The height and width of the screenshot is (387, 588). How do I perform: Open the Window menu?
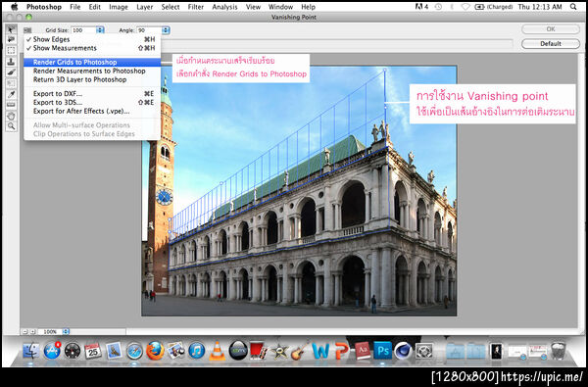coord(280,7)
